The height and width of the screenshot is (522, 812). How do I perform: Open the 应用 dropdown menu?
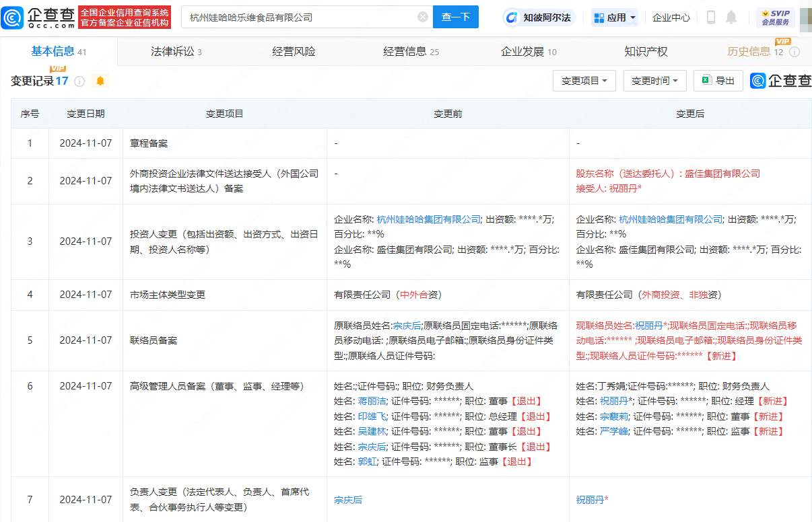pyautogui.click(x=615, y=17)
